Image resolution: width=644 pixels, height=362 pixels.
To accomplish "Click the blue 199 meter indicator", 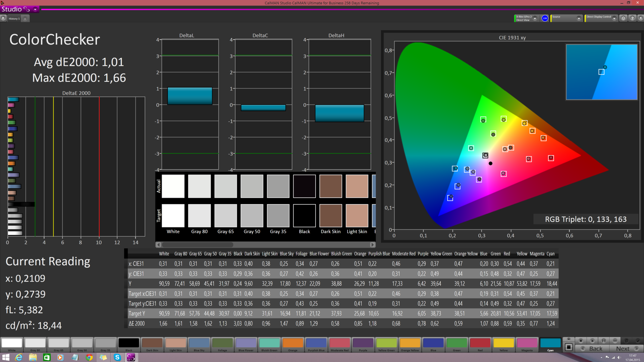I will (x=545, y=18).
